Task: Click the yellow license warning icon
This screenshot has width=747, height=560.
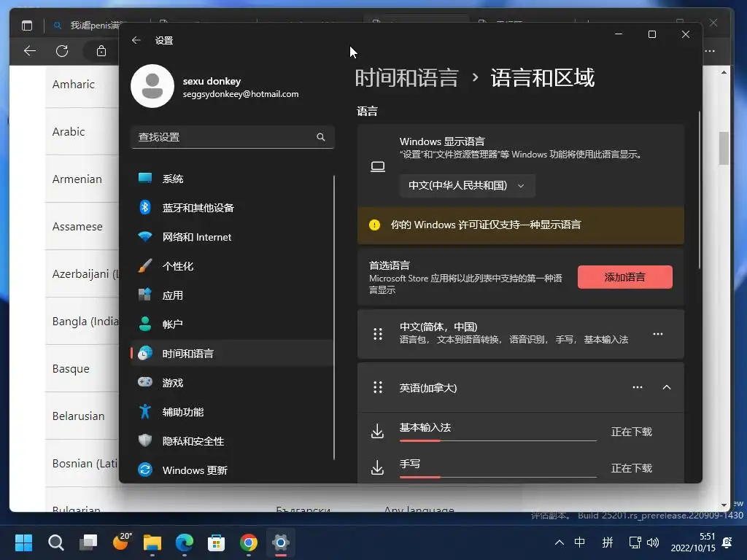Action: tap(374, 225)
